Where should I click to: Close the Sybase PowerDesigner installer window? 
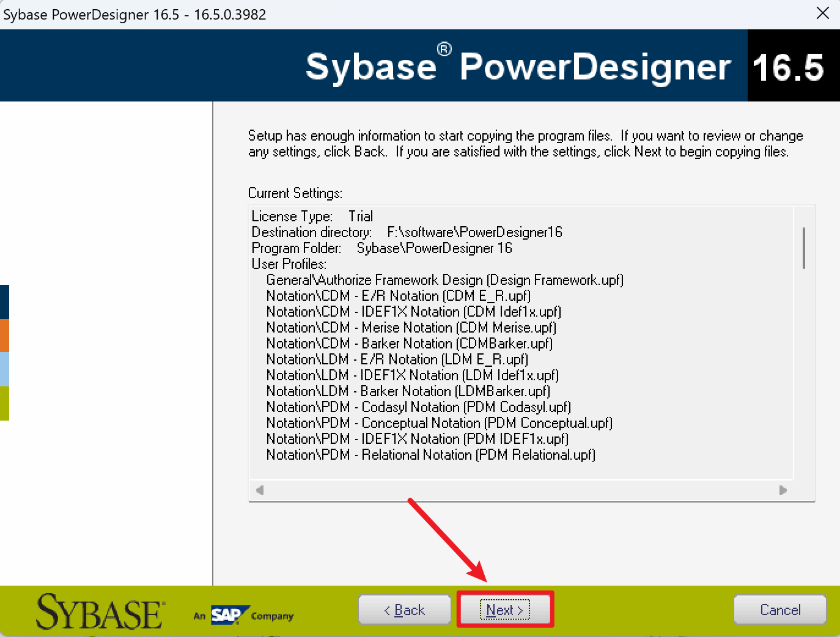tap(823, 13)
